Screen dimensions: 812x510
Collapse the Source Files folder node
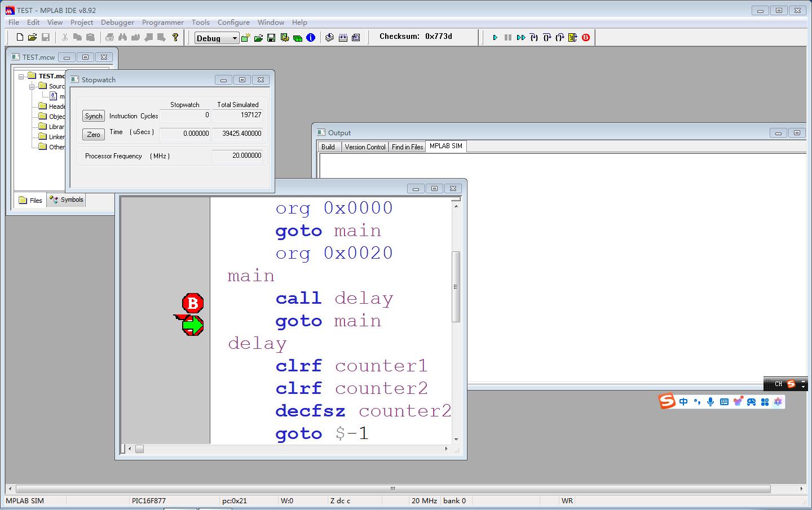point(32,86)
